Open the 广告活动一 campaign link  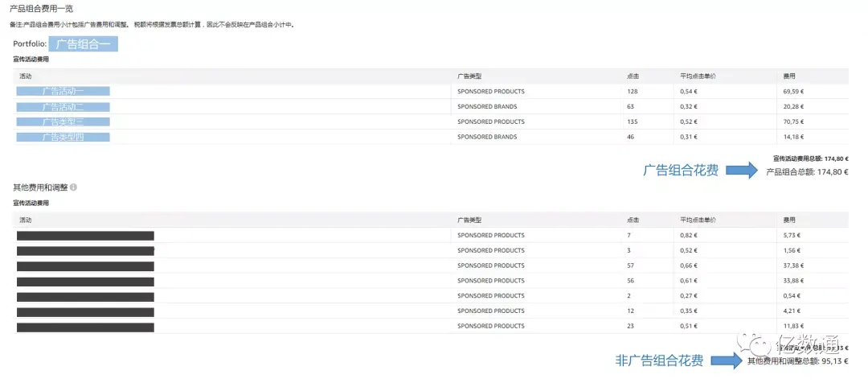click(63, 92)
